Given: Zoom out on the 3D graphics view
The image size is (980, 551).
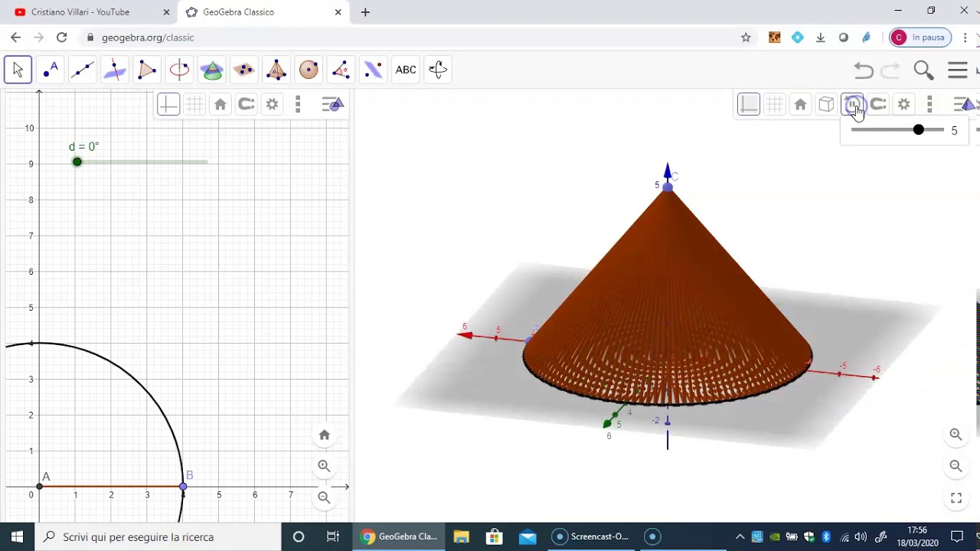Looking at the screenshot, I should 955,466.
